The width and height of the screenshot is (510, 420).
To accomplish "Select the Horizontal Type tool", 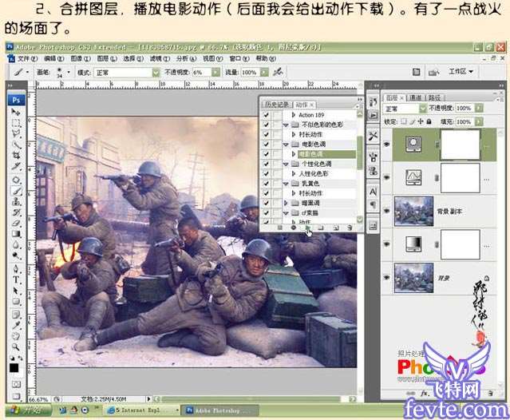I will tap(16, 279).
